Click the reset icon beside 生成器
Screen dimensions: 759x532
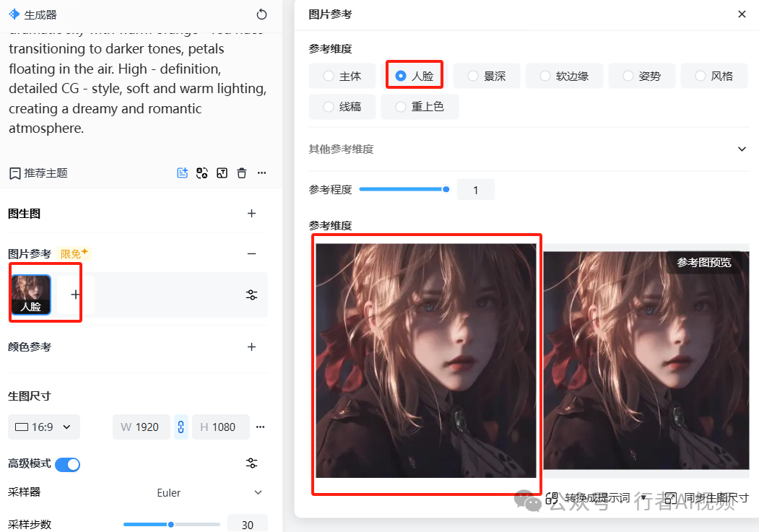tap(261, 14)
